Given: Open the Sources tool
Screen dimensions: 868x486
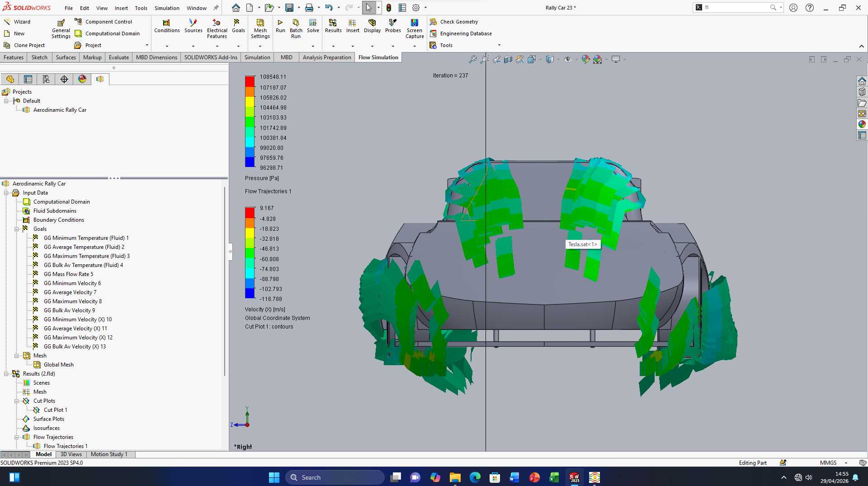Looking at the screenshot, I should coord(193,26).
